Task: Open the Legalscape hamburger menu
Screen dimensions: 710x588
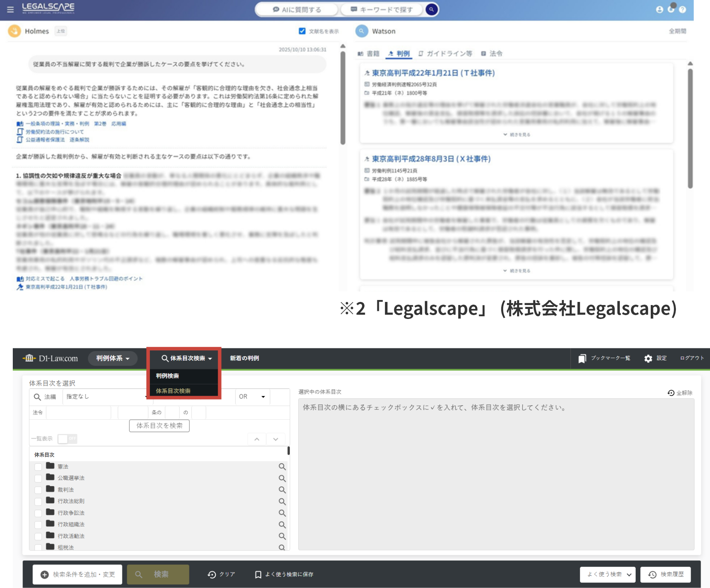Action: pos(10,9)
